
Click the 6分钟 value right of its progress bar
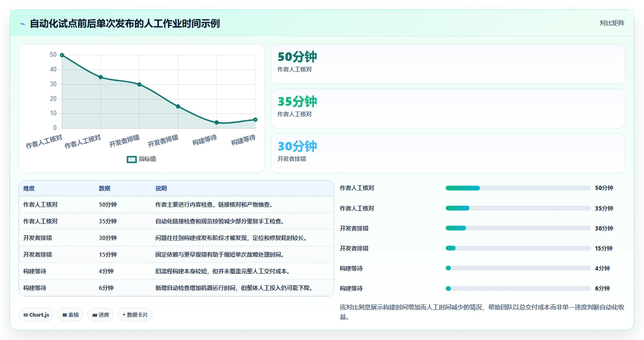point(603,289)
